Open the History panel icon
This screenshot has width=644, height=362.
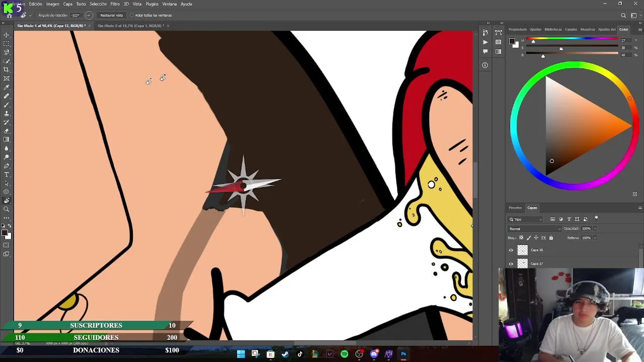coord(485,33)
